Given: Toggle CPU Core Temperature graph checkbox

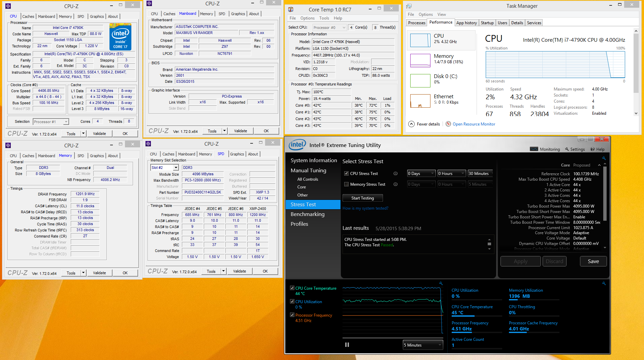Looking at the screenshot, I should [x=292, y=288].
